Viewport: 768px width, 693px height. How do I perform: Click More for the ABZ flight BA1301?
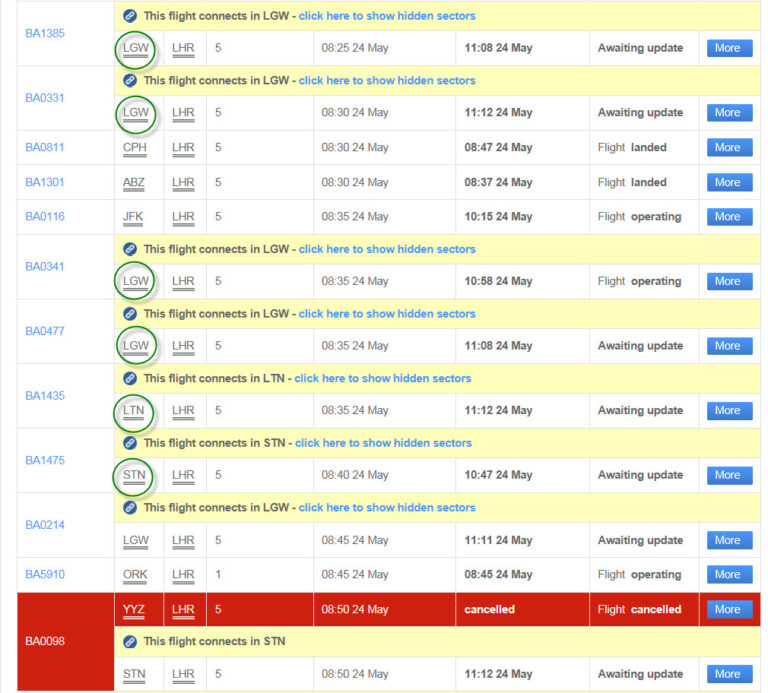pyautogui.click(x=729, y=182)
